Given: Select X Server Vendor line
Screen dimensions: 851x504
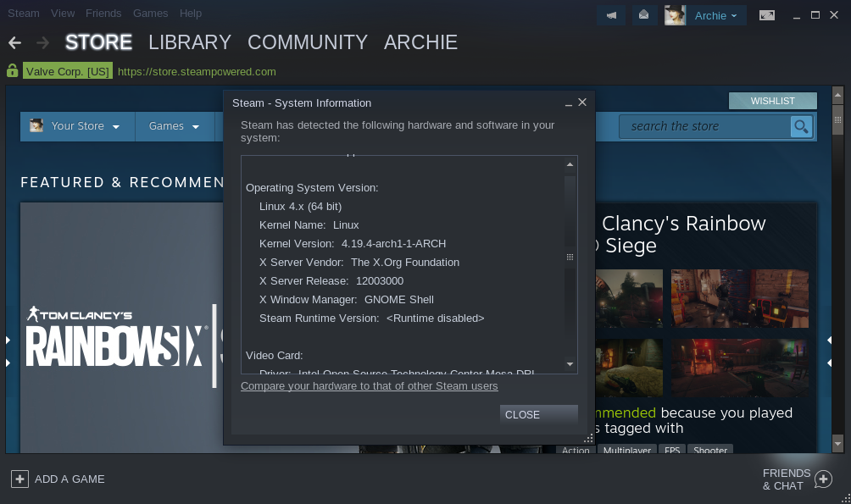Looking at the screenshot, I should pyautogui.click(x=359, y=262).
